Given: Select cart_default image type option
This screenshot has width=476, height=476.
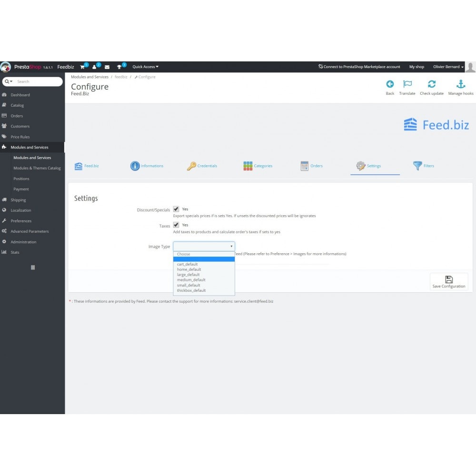Looking at the screenshot, I should click(x=204, y=264).
